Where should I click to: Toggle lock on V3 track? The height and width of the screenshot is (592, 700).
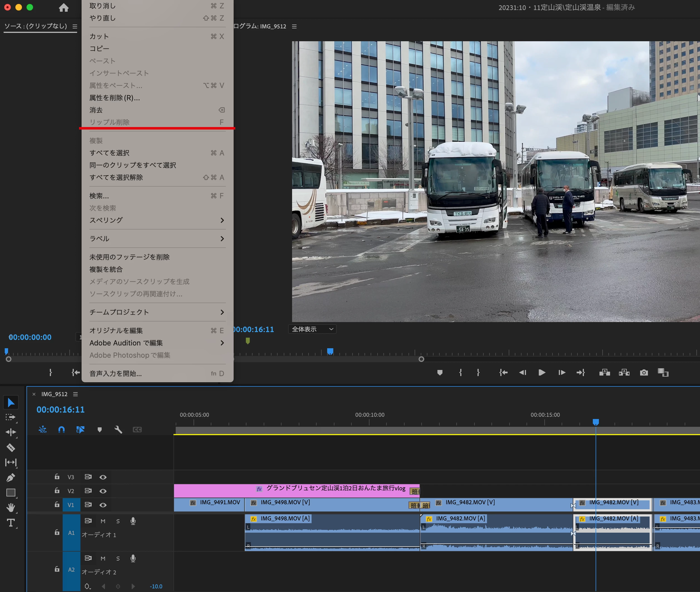57,477
